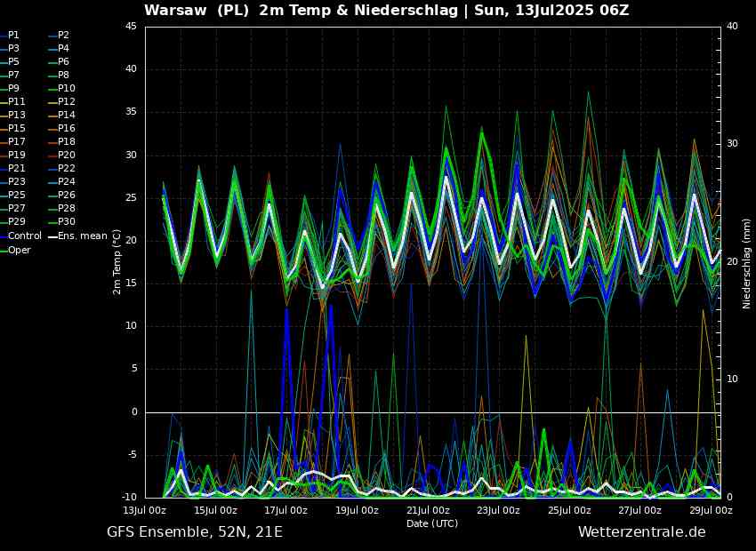Select the '25Jul 00z' date label

[x=570, y=510]
